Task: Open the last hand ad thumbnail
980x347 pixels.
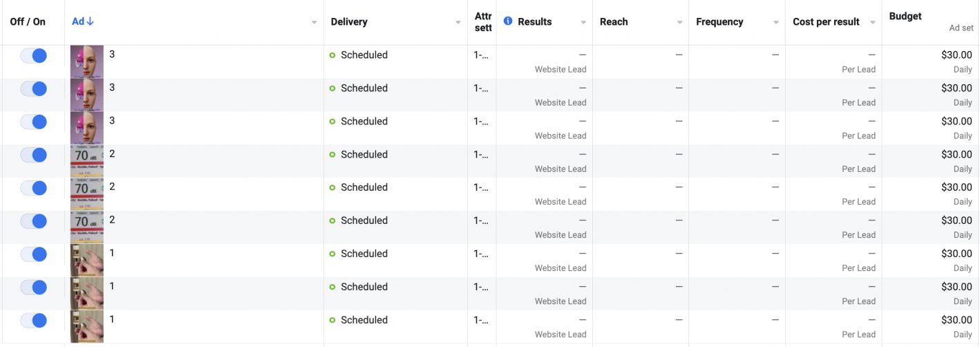Action: click(x=87, y=326)
